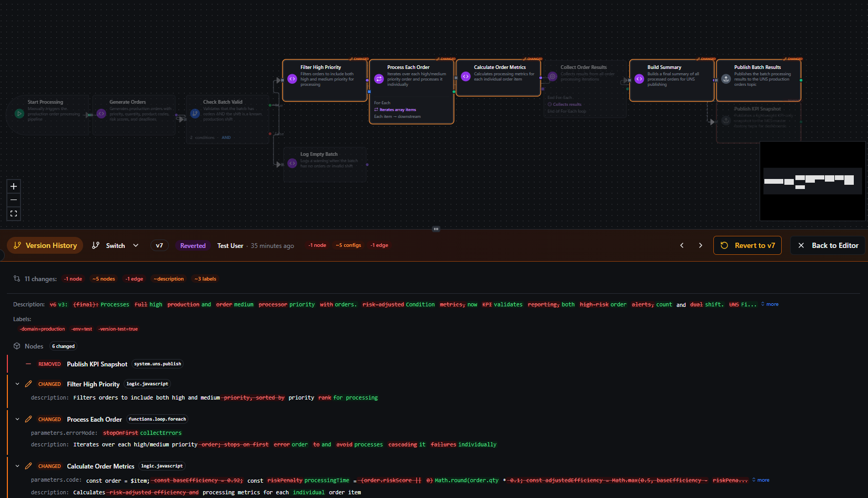Click the package icon next to Nodes heading
This screenshot has width=868, height=498.
coord(17,346)
